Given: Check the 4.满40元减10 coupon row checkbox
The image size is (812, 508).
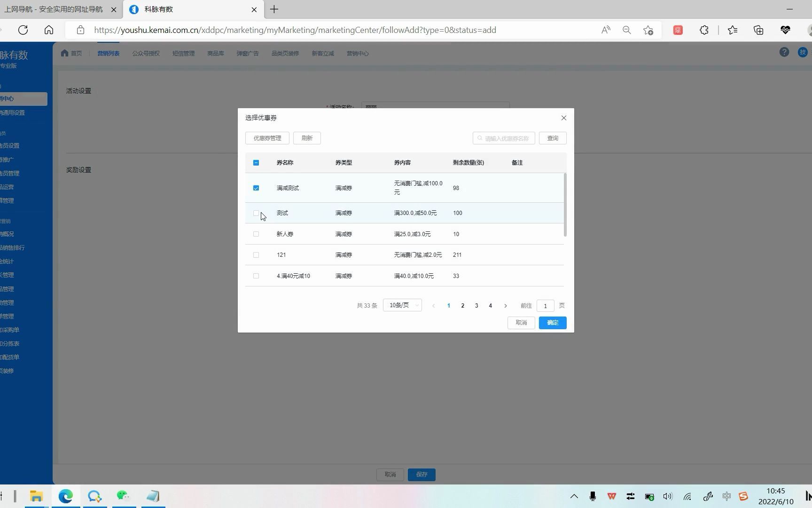Looking at the screenshot, I should click(256, 276).
